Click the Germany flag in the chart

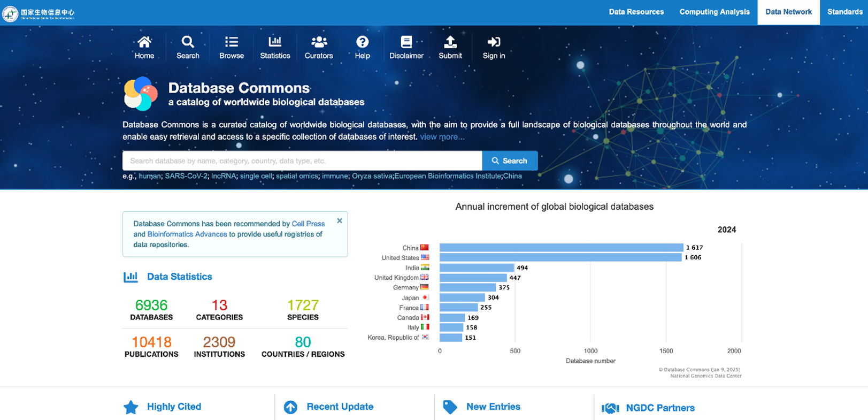point(425,287)
